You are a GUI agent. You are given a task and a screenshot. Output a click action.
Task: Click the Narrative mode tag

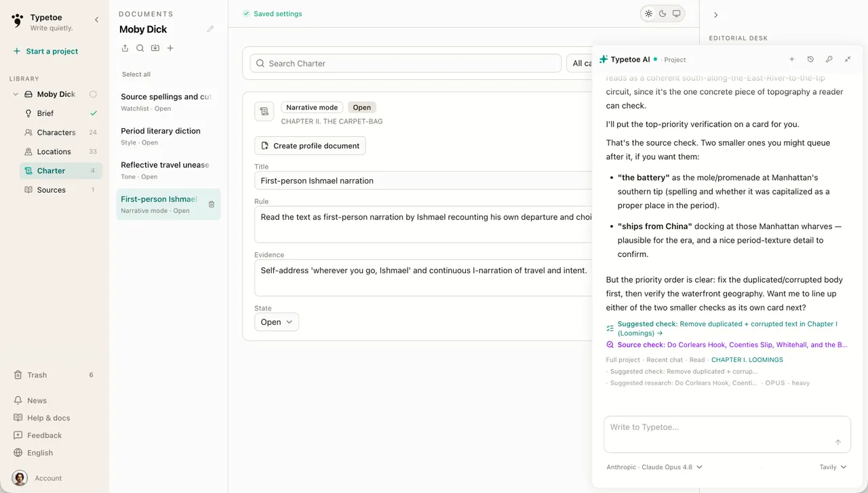click(312, 107)
